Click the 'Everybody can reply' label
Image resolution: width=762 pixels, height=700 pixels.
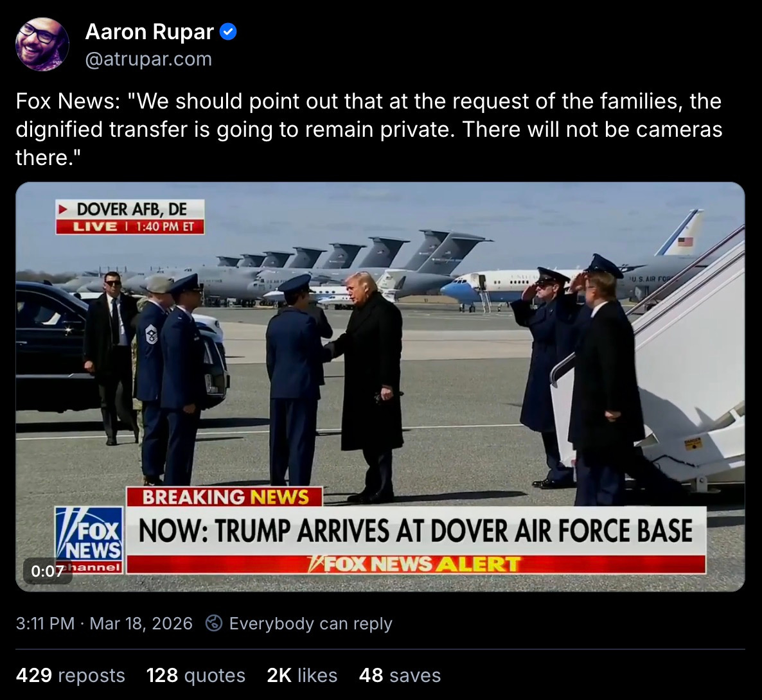tap(310, 623)
